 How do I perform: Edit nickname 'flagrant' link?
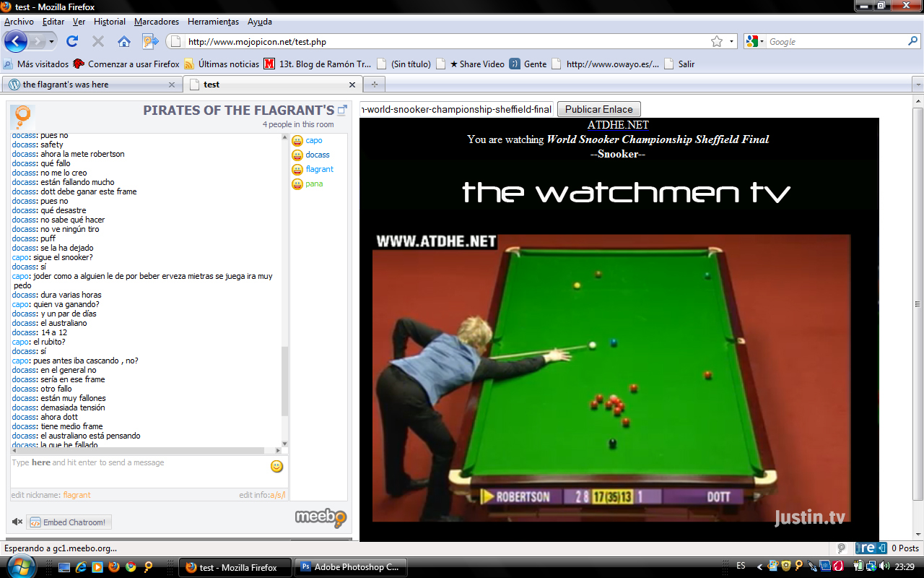pos(77,495)
